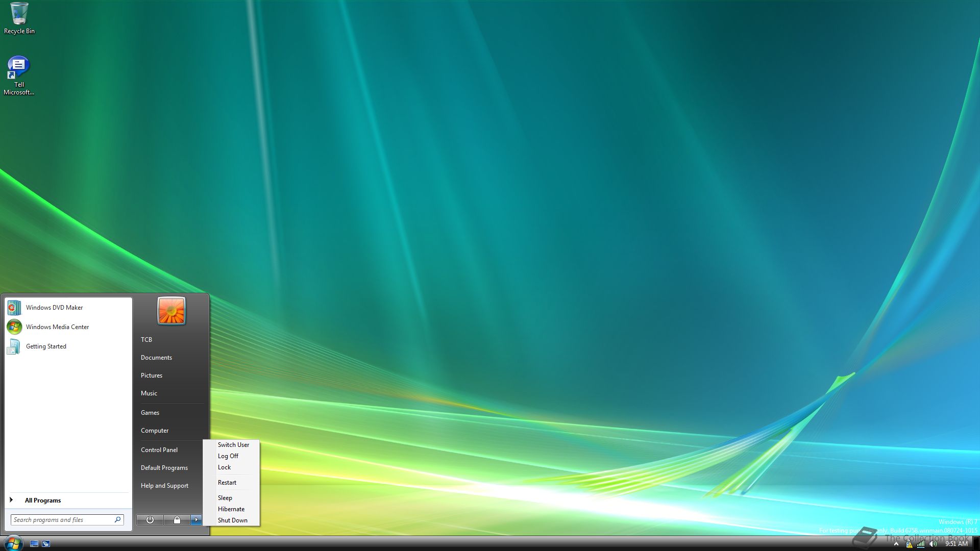Open the Recycle Bin desktop icon
This screenshot has height=551, width=980.
click(19, 18)
